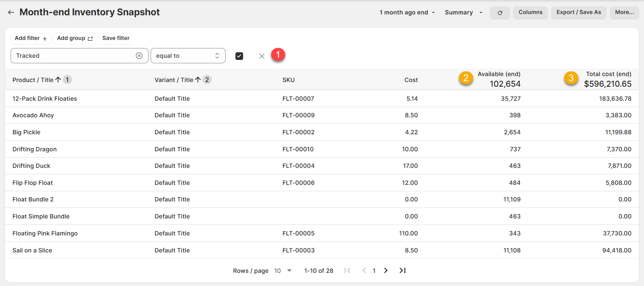This screenshot has height=286, width=644.
Task: Remove the Tracked filter row
Action: tap(262, 56)
